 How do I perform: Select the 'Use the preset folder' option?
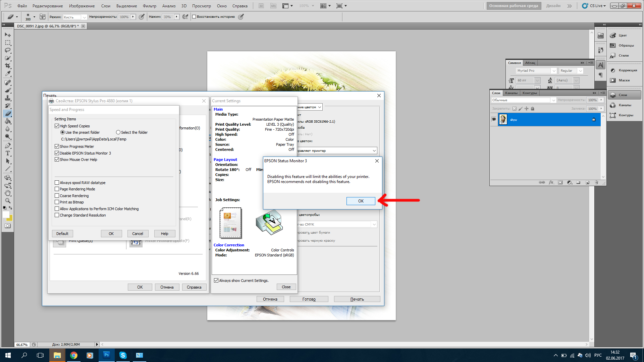click(x=62, y=132)
